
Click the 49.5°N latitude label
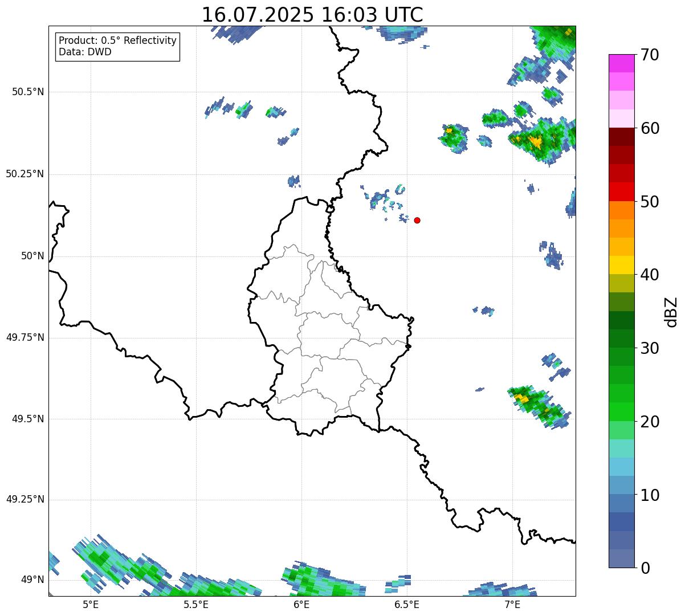(x=27, y=419)
